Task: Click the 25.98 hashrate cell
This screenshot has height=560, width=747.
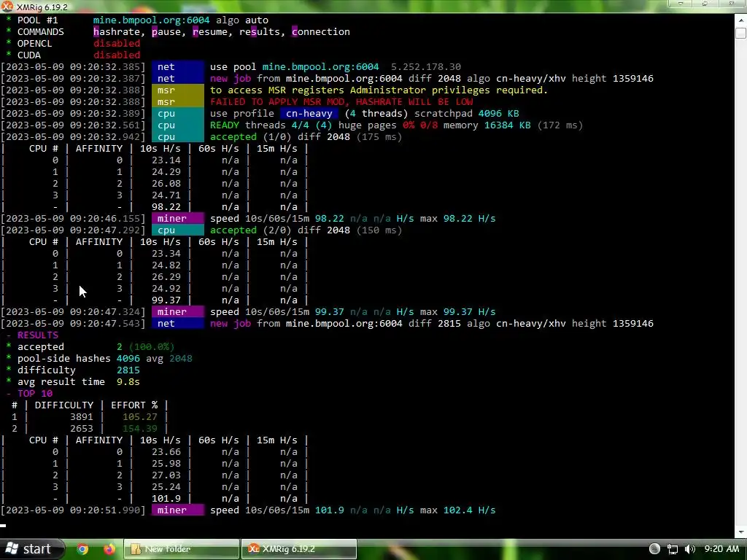Action: pyautogui.click(x=166, y=463)
